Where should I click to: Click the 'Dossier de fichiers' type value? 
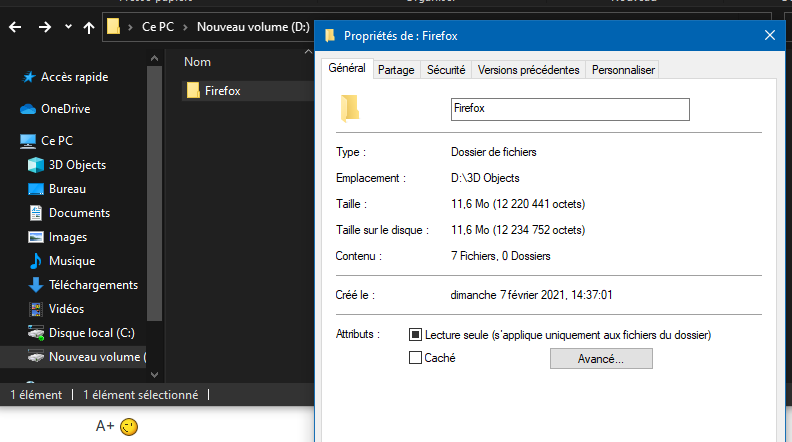coord(493,152)
